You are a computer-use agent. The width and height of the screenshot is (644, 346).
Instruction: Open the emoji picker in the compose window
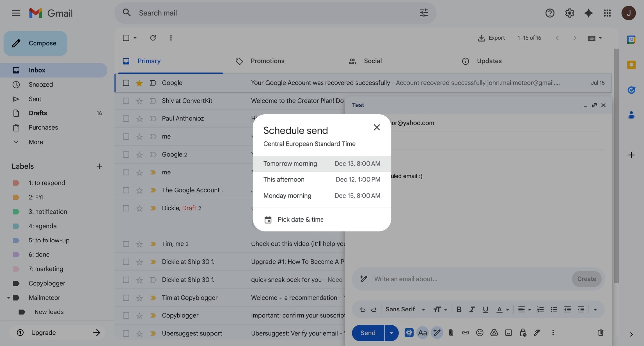point(480,333)
